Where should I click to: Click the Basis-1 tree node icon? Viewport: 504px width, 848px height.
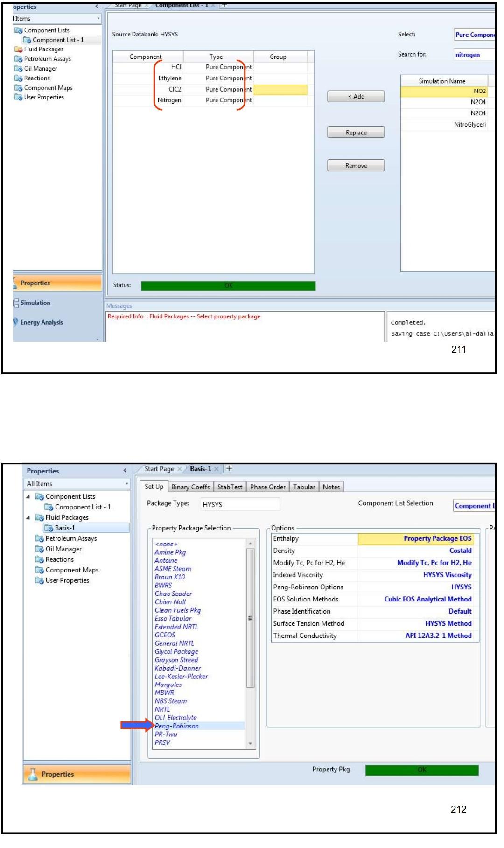(x=49, y=528)
